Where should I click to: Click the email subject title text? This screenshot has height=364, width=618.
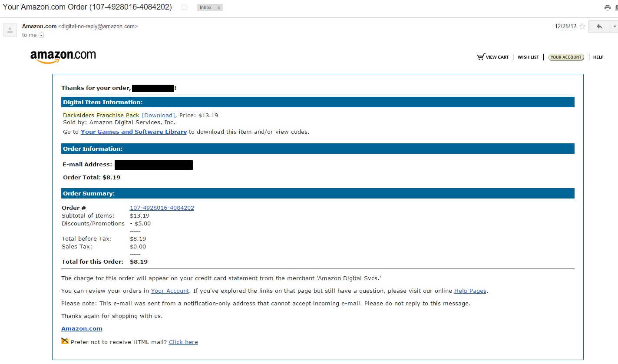coord(87,7)
